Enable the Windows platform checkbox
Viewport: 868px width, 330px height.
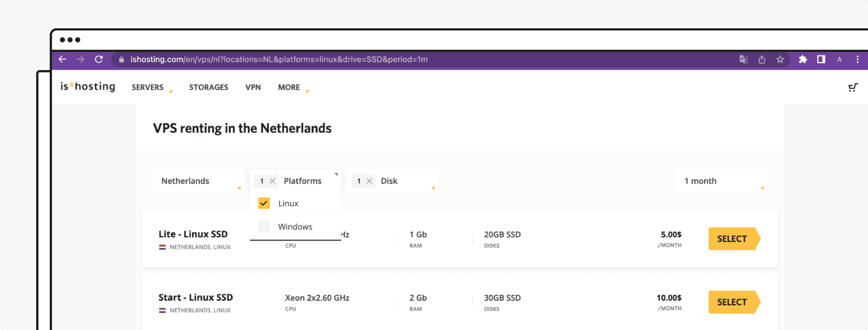point(263,227)
